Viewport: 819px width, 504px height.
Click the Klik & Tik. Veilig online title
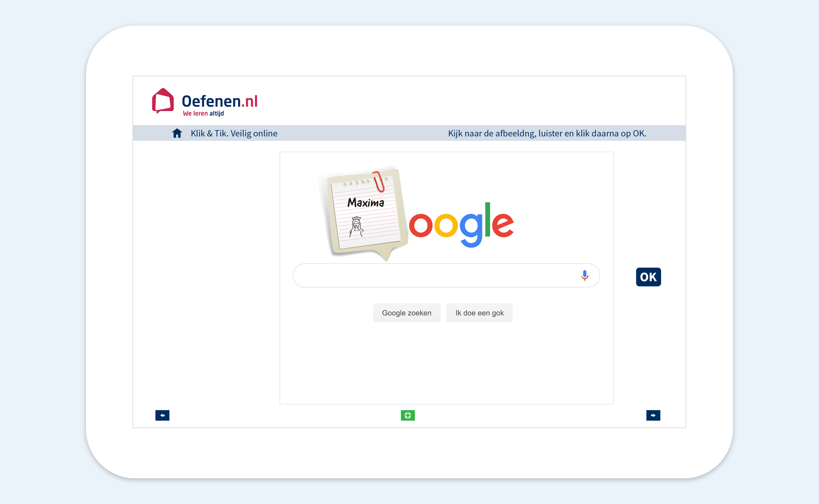(234, 133)
